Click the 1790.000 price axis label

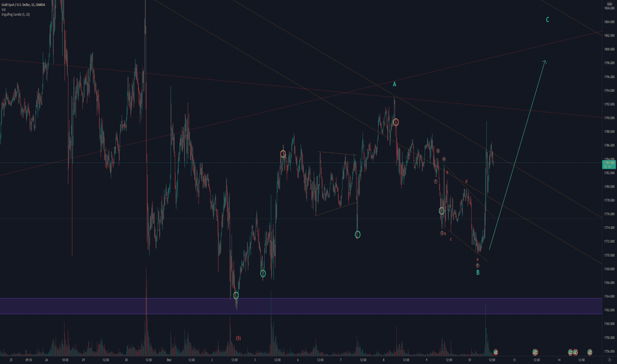(609, 118)
